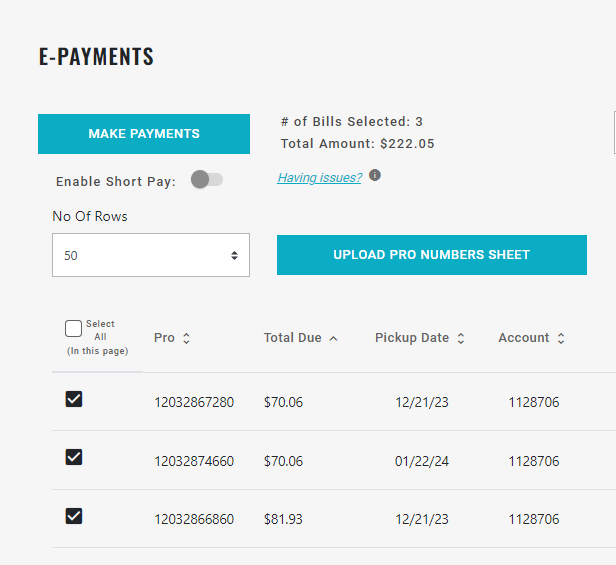
Task: Uncheck bill 12032866860 checkbox
Action: coord(73,517)
